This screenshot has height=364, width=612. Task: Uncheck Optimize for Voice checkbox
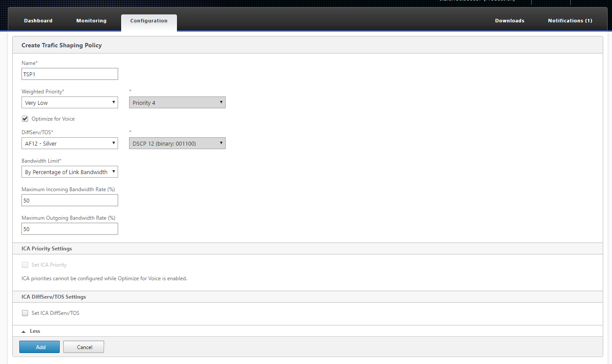25,119
